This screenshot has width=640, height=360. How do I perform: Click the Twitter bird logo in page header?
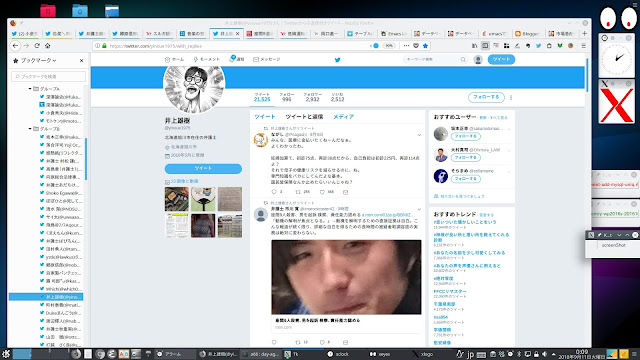point(337,60)
